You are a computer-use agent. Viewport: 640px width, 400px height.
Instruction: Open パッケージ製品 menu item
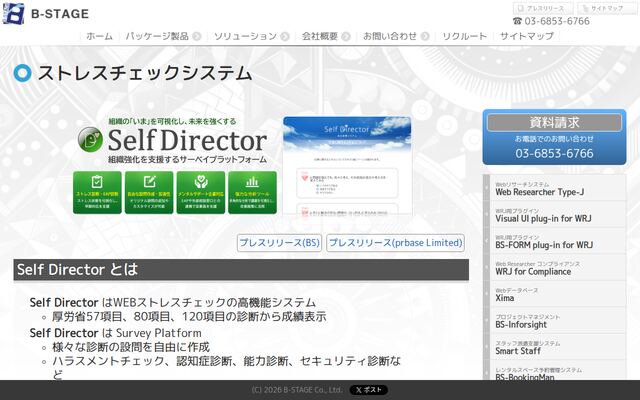tap(157, 36)
